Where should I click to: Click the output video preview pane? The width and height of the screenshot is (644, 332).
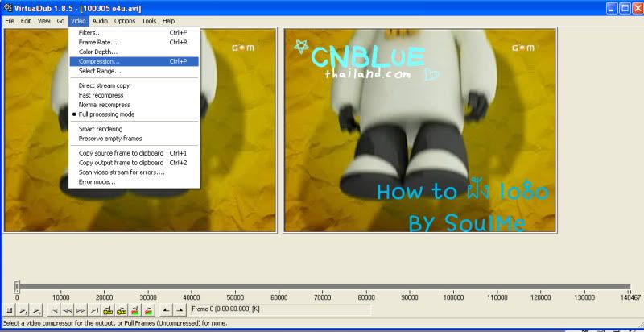point(419,131)
